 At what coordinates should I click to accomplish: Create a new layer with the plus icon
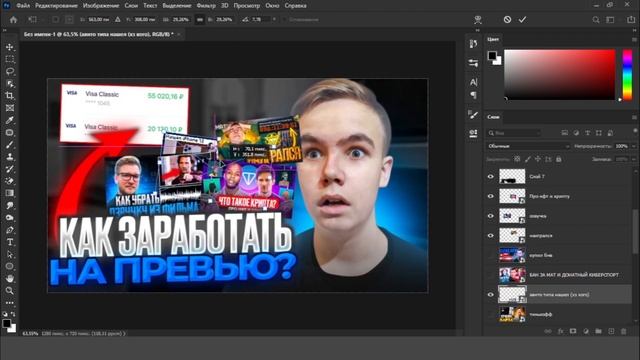coord(611,331)
